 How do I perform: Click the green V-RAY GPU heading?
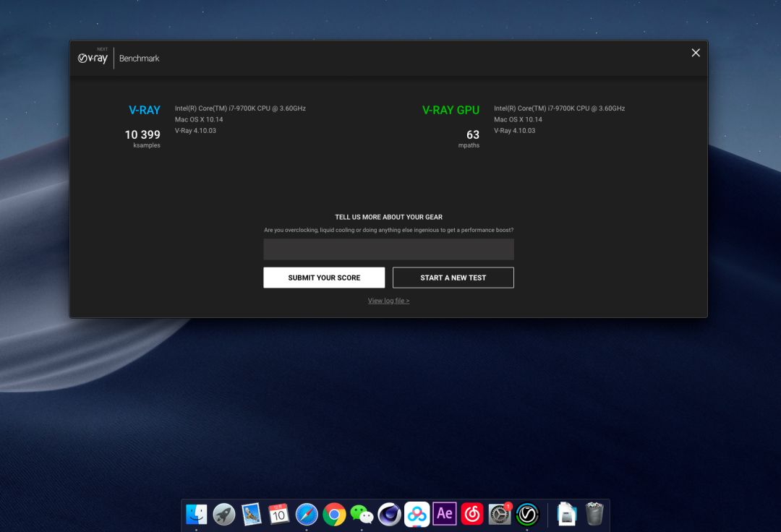click(x=451, y=110)
